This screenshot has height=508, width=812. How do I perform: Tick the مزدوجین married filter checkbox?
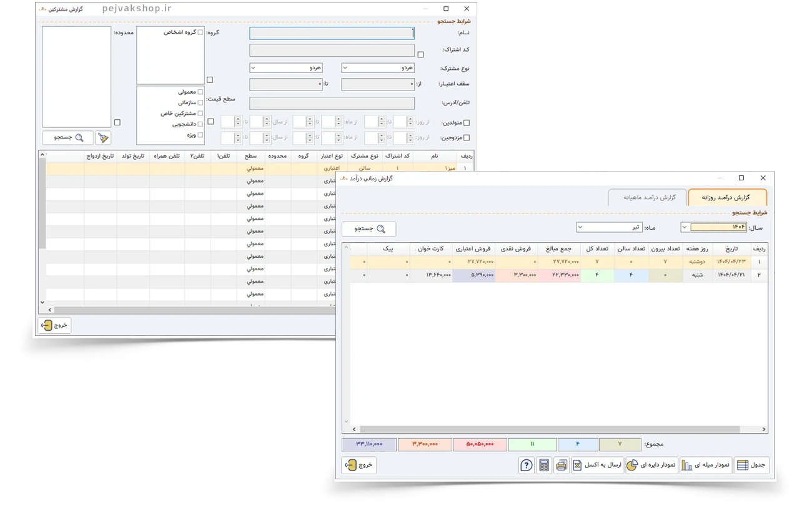[466, 138]
